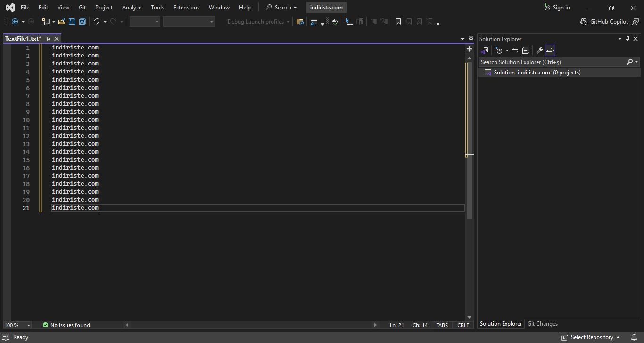Image resolution: width=644 pixels, height=343 pixels.
Task: Open the Debug Launch profiles dropdown
Action: pyautogui.click(x=258, y=22)
